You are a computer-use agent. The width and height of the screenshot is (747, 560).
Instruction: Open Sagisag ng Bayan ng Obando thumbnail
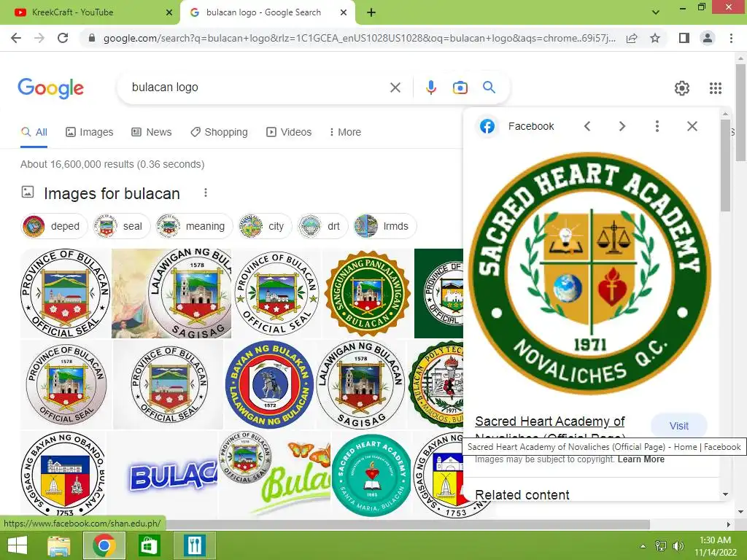click(63, 474)
